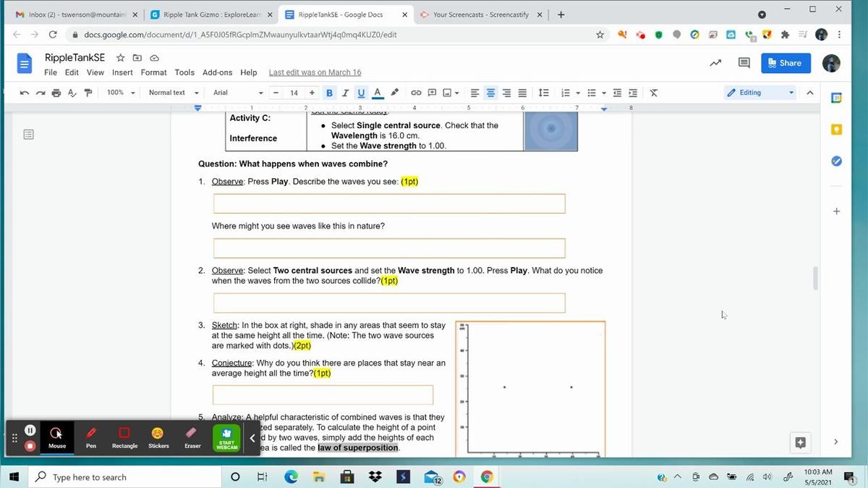Click the blue Share button

point(785,63)
